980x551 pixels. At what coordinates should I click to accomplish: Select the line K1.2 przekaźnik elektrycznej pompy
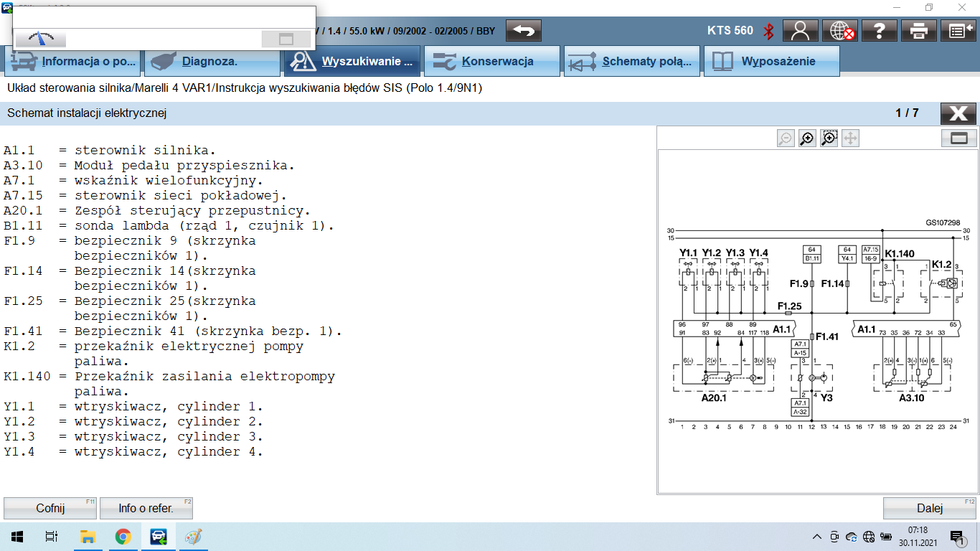coord(154,354)
